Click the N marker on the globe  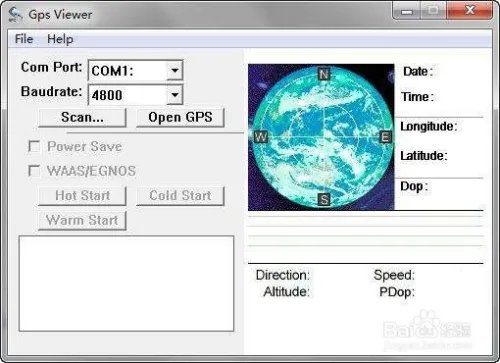click(x=324, y=74)
